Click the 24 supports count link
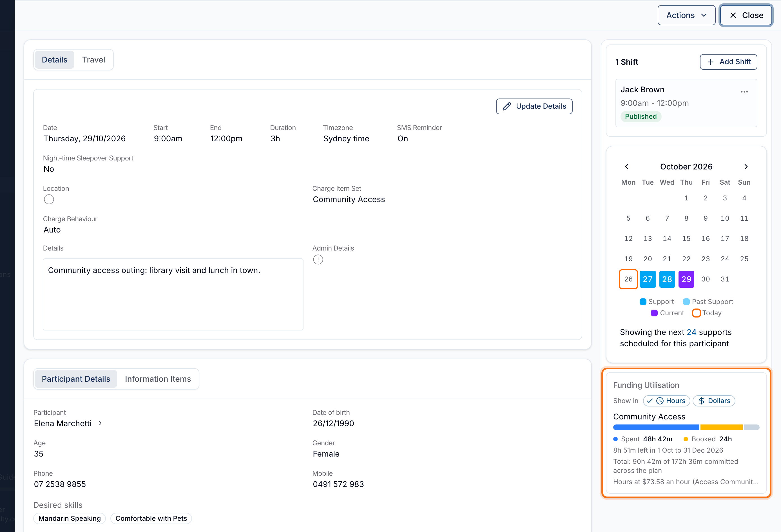Image resolution: width=781 pixels, height=532 pixels. [691, 332]
